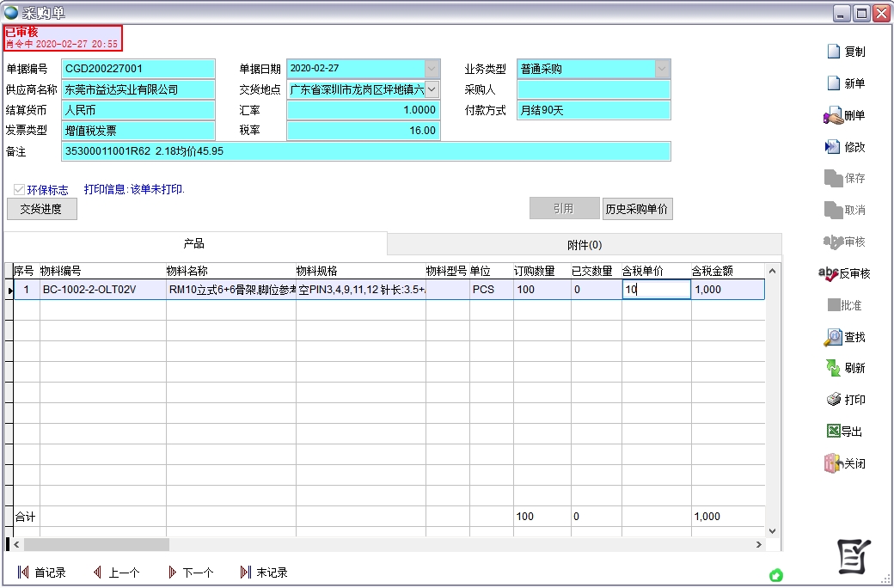Toggle the 环保标志 checkbox
Image resolution: width=894 pixels, height=588 pixels.
click(x=19, y=190)
